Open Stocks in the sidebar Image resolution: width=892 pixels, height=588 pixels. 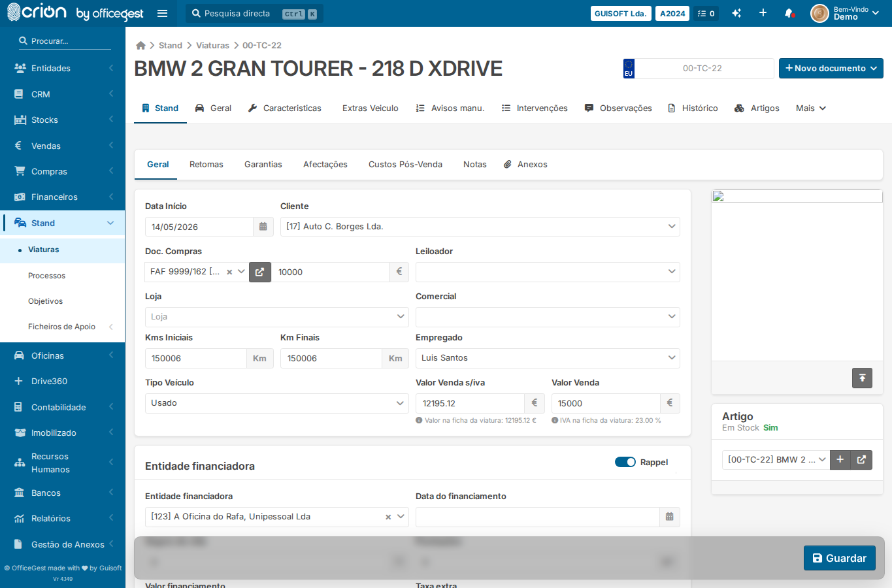63,120
